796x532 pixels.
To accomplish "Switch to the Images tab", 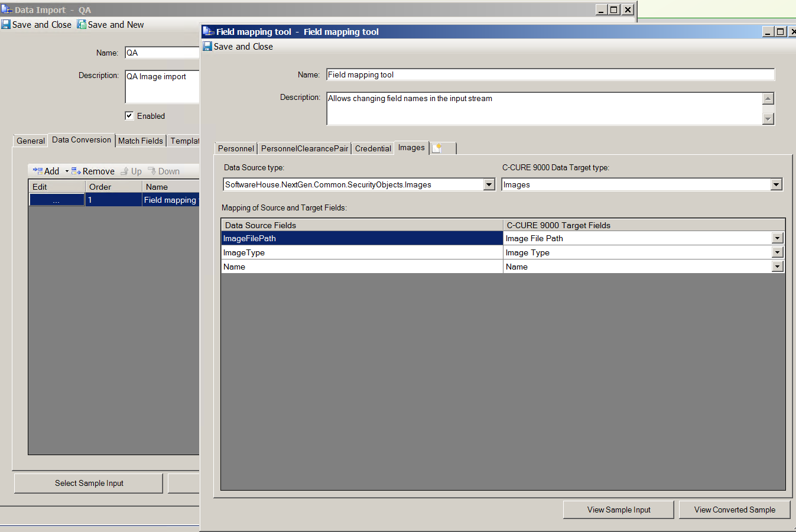I will tap(411, 148).
